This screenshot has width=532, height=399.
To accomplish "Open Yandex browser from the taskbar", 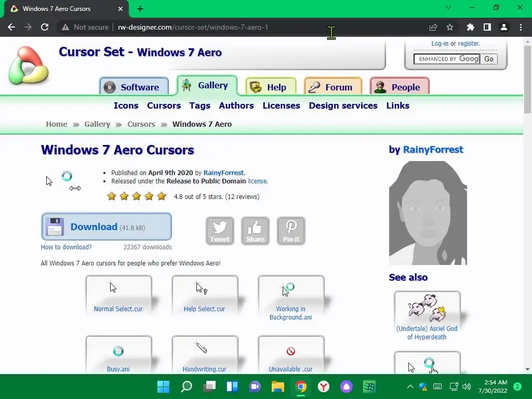I will click(x=323, y=387).
